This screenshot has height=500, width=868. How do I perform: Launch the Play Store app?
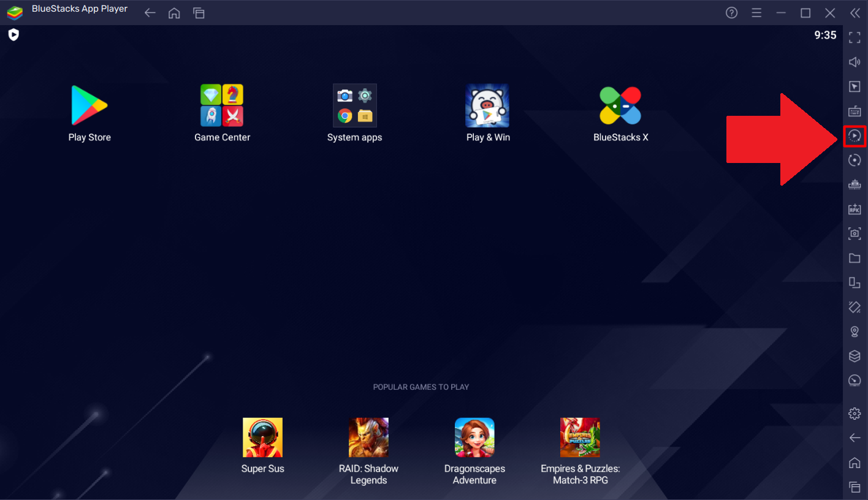(89, 106)
